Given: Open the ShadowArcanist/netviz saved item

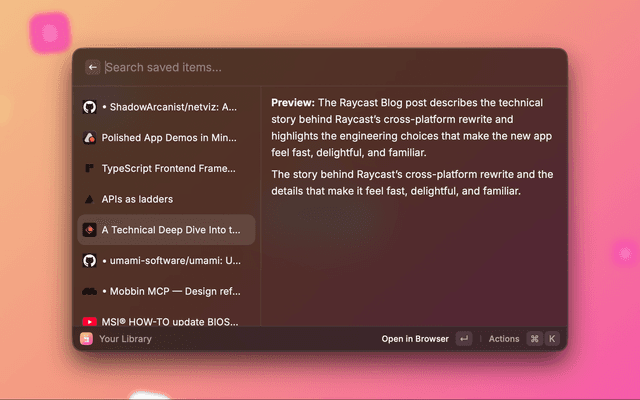Looking at the screenshot, I should (166, 107).
